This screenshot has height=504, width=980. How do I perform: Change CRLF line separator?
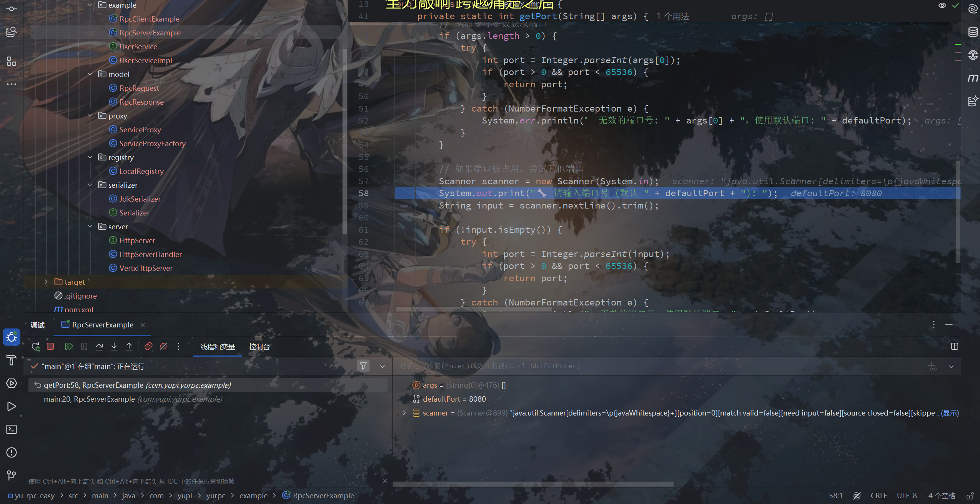879,496
